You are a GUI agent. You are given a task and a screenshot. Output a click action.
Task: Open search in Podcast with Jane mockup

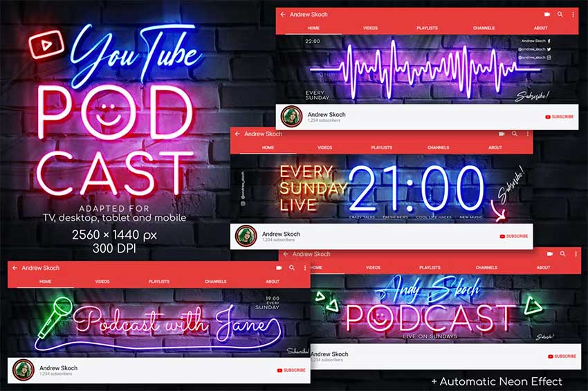point(292,268)
